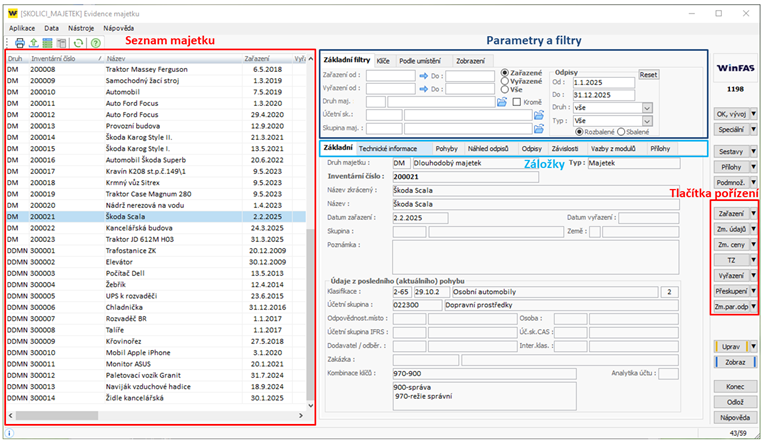
Task: Expand the arrow next to Uprav button
Action: click(x=753, y=346)
